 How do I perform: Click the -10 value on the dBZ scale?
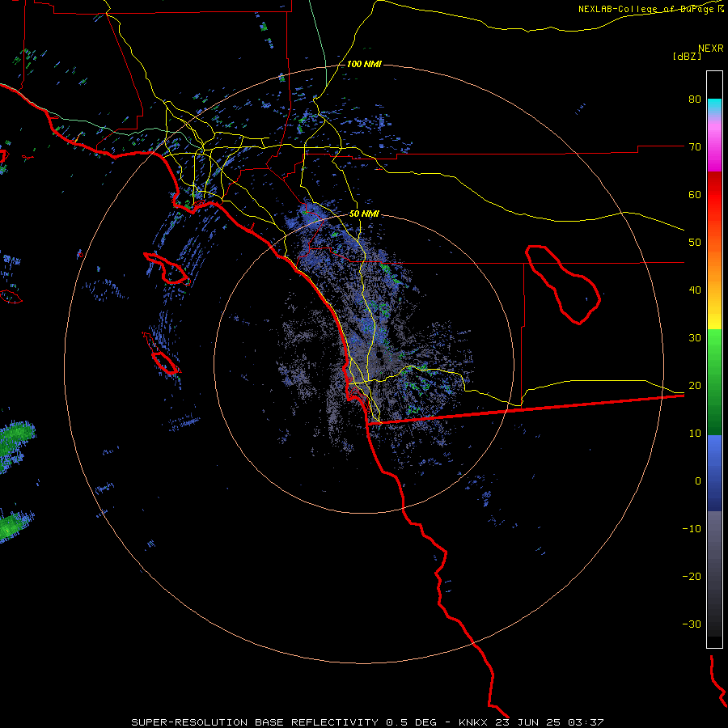(692, 529)
